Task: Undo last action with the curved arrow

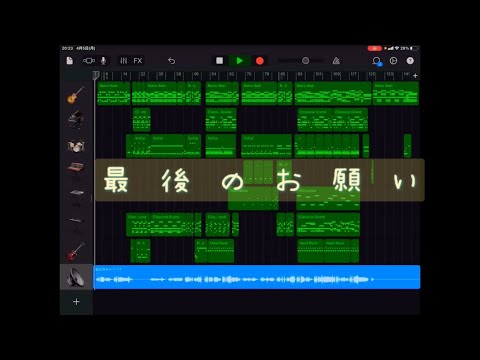Action: (x=171, y=61)
